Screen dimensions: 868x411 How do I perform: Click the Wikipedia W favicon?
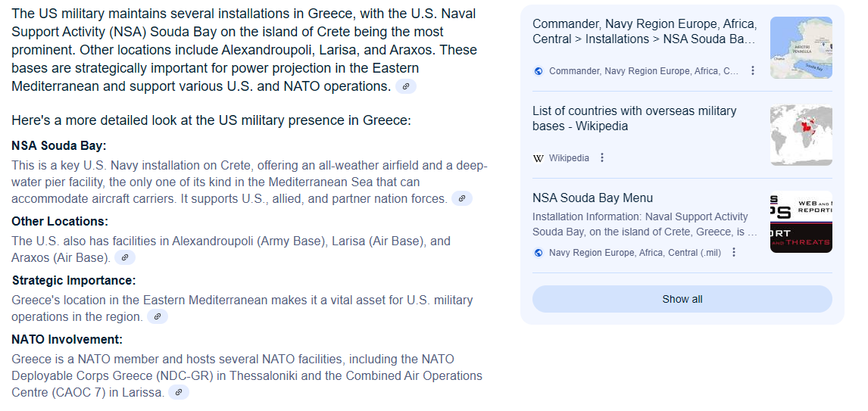click(538, 158)
